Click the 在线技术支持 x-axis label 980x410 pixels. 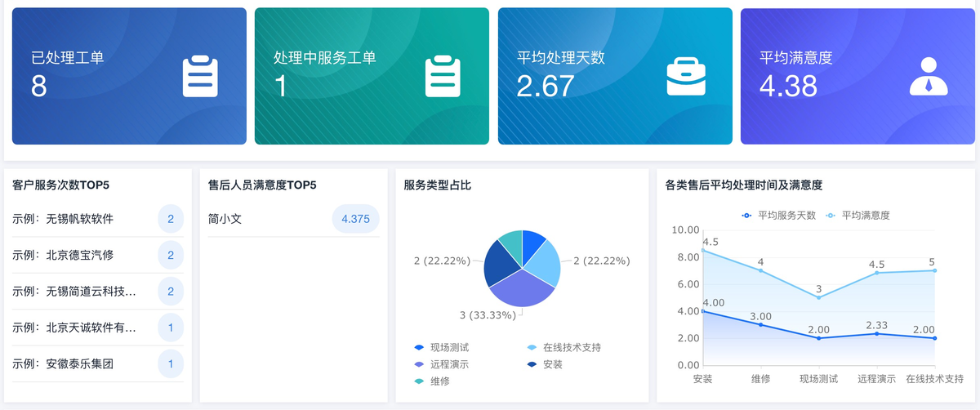935,380
